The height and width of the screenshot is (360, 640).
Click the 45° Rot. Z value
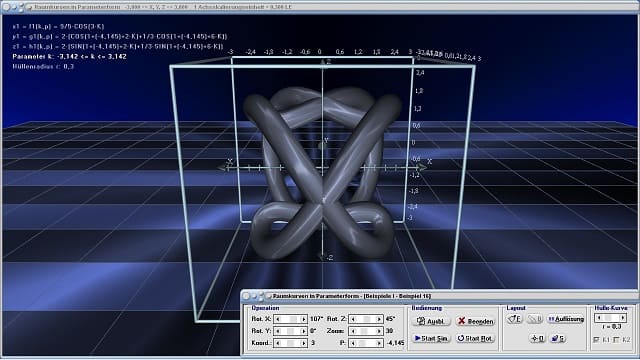391,319
